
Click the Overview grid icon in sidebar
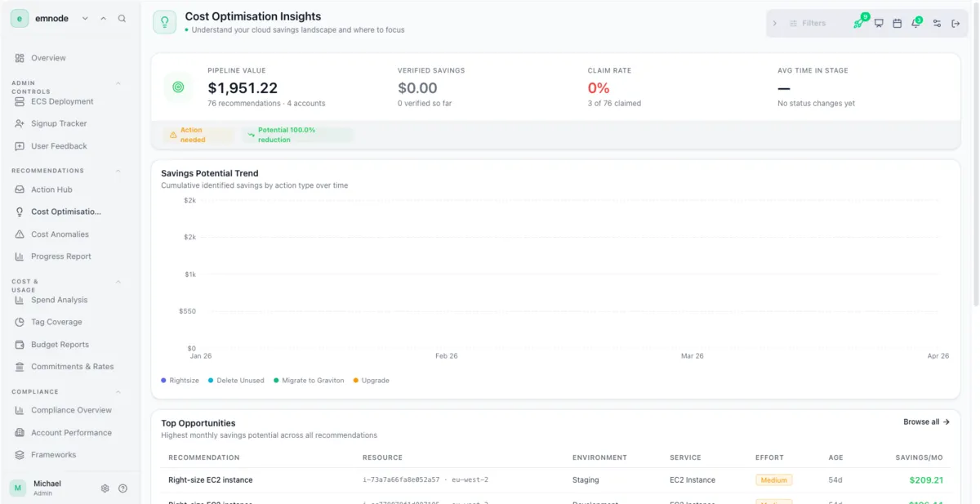click(20, 58)
